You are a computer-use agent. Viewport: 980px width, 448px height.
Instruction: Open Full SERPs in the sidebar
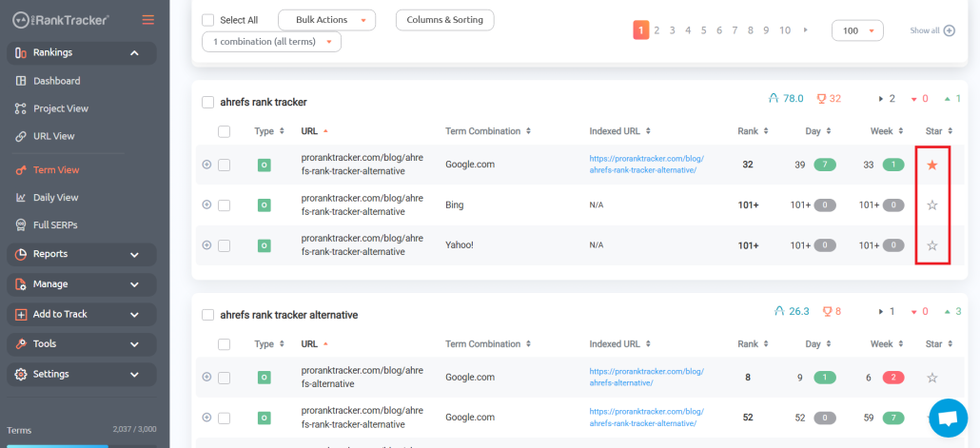[x=55, y=224]
